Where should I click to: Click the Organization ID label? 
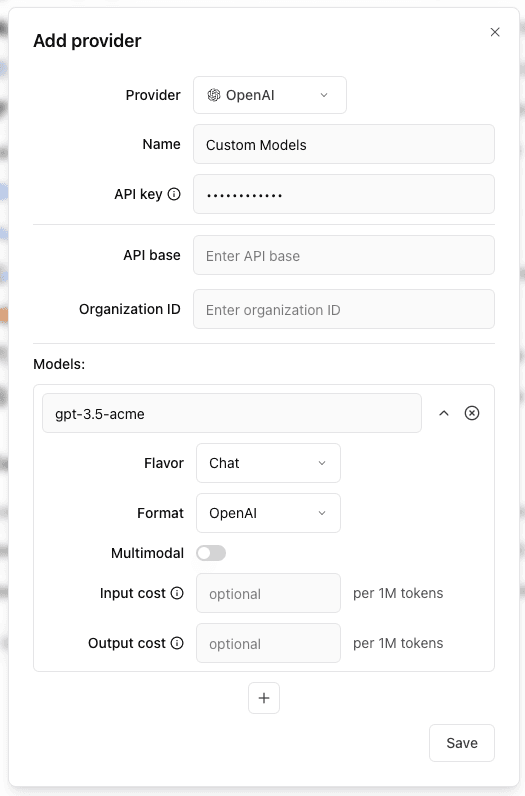click(x=129, y=309)
